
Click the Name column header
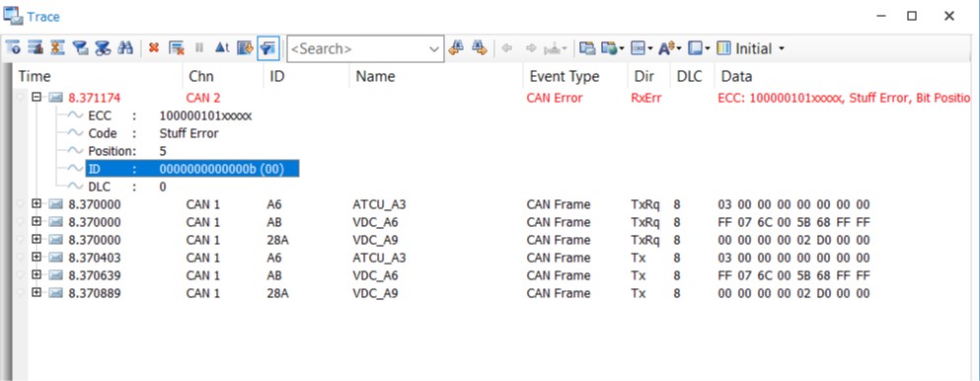point(435,76)
